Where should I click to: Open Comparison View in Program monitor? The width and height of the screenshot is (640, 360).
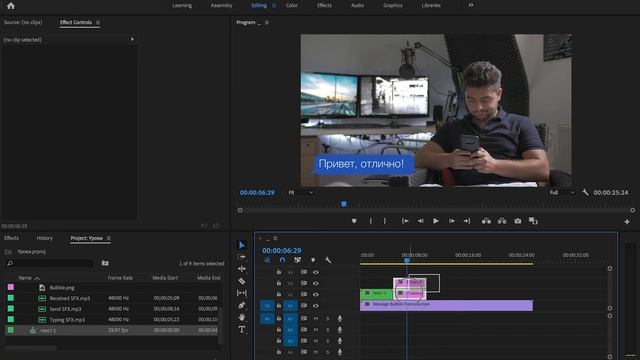click(533, 221)
